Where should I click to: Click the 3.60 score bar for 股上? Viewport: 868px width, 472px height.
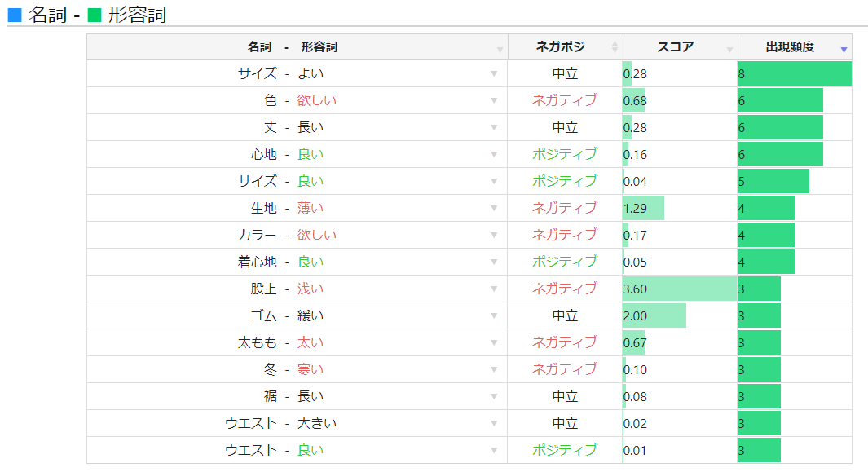pyautogui.click(x=679, y=289)
